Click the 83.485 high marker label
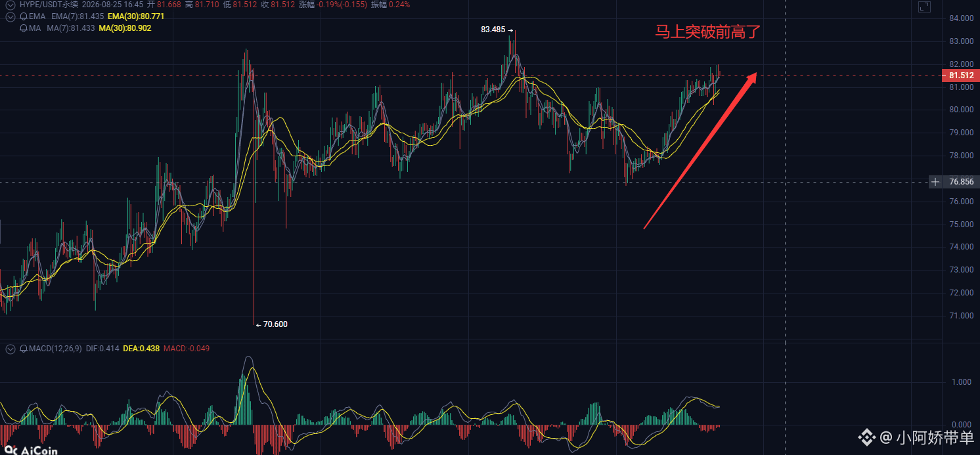980x455 pixels. 493,30
